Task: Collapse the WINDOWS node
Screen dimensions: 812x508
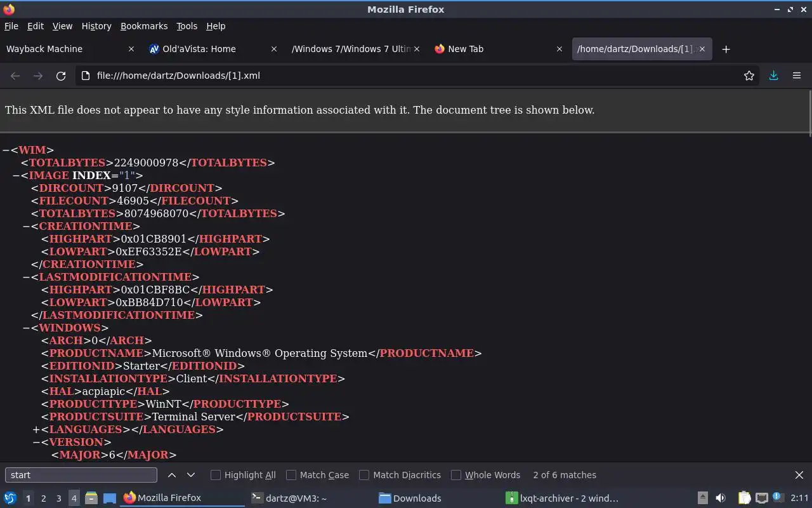Action: pos(26,328)
